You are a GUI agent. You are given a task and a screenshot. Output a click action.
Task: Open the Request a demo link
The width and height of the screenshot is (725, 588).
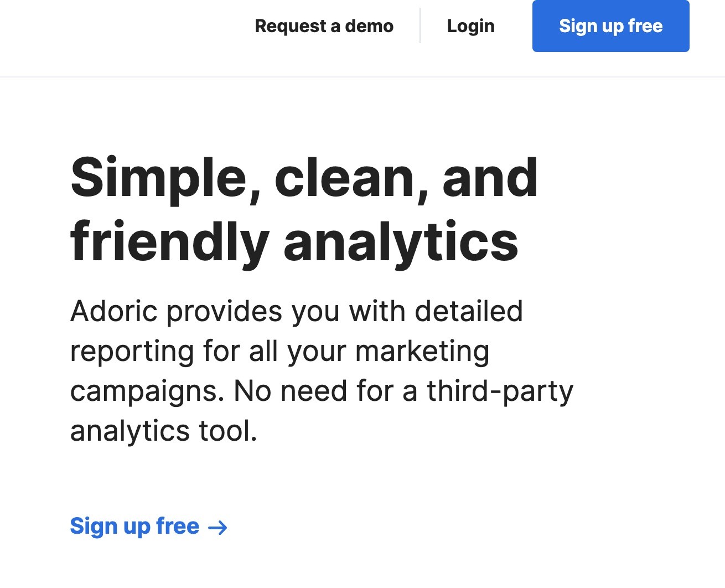(x=324, y=26)
